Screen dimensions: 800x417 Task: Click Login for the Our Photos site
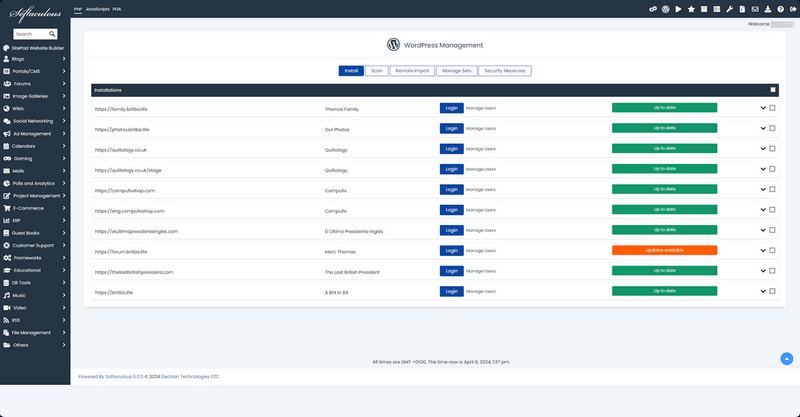click(x=452, y=129)
